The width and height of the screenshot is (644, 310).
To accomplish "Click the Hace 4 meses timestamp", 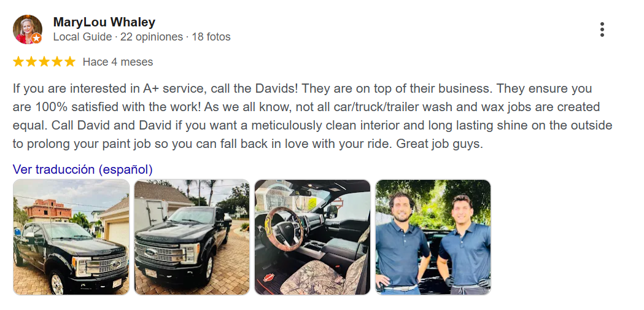I will 118,62.
